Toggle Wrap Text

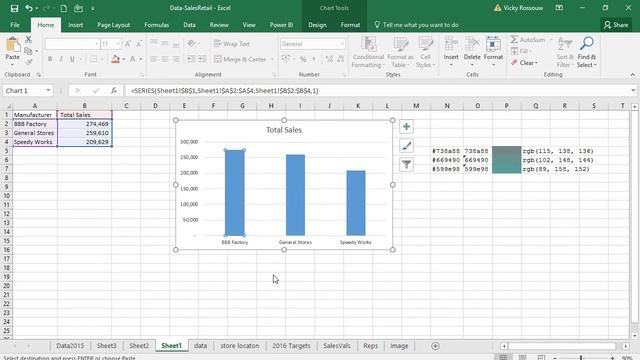[231, 44]
